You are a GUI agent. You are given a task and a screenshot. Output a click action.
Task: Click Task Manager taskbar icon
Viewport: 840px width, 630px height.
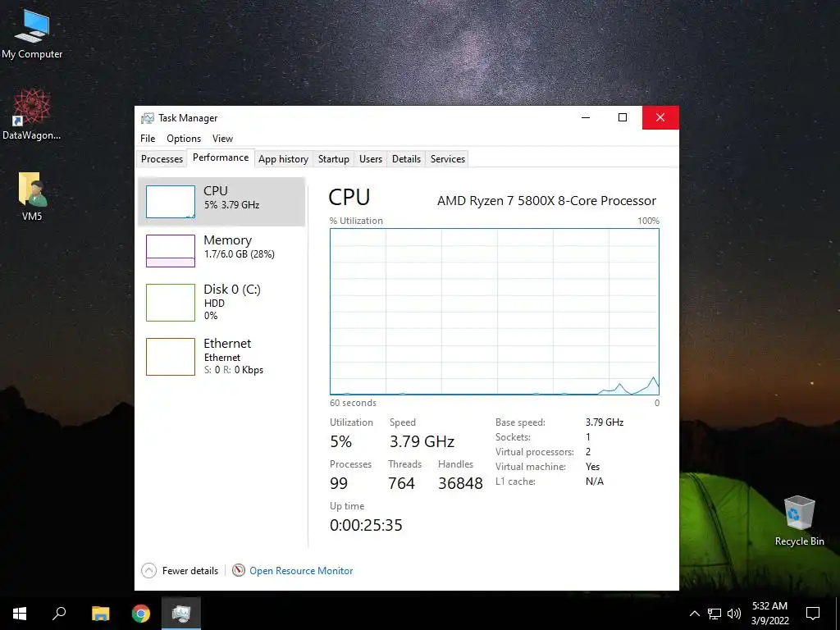tap(181, 614)
